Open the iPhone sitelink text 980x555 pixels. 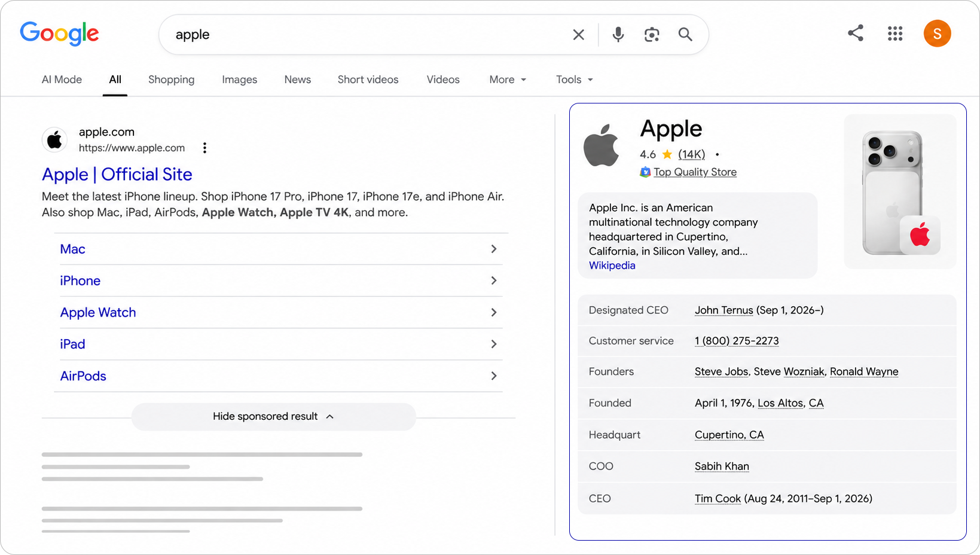[x=80, y=280]
